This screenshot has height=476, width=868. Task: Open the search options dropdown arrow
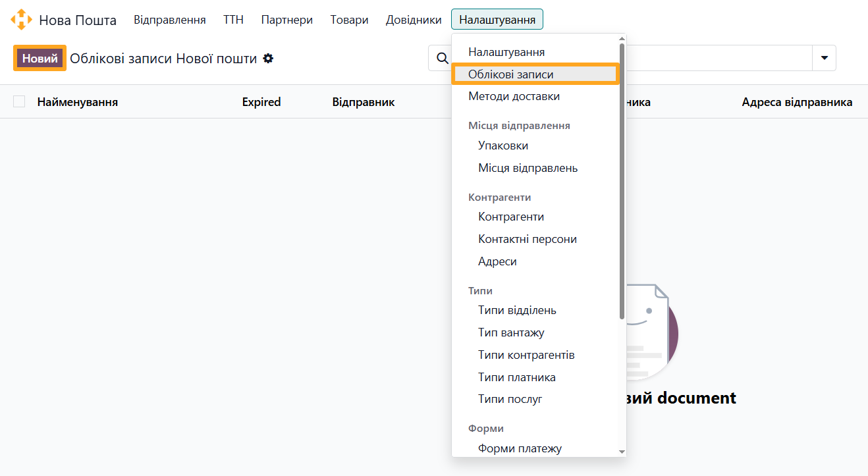(824, 58)
